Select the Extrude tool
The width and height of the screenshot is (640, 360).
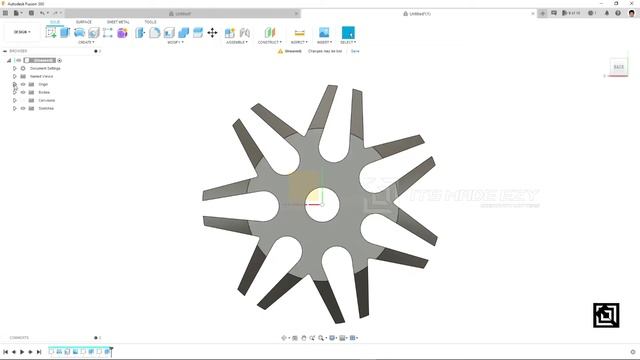[65, 33]
